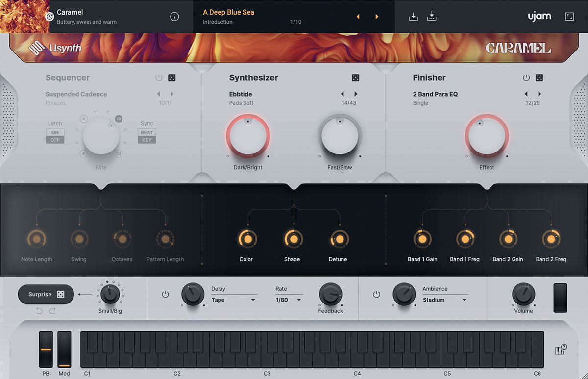Viewport: 588px width, 379px height.
Task: Select next Synthesizer preset arrow
Action: [x=356, y=94]
